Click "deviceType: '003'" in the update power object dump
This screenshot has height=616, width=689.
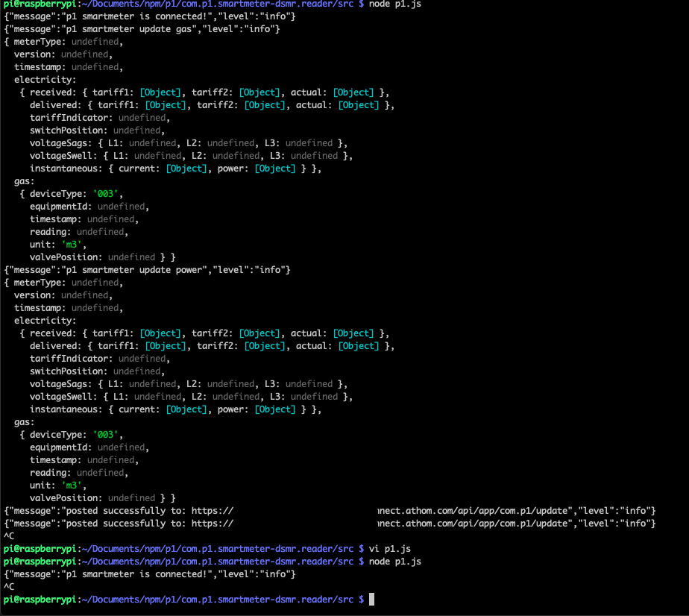76,435
